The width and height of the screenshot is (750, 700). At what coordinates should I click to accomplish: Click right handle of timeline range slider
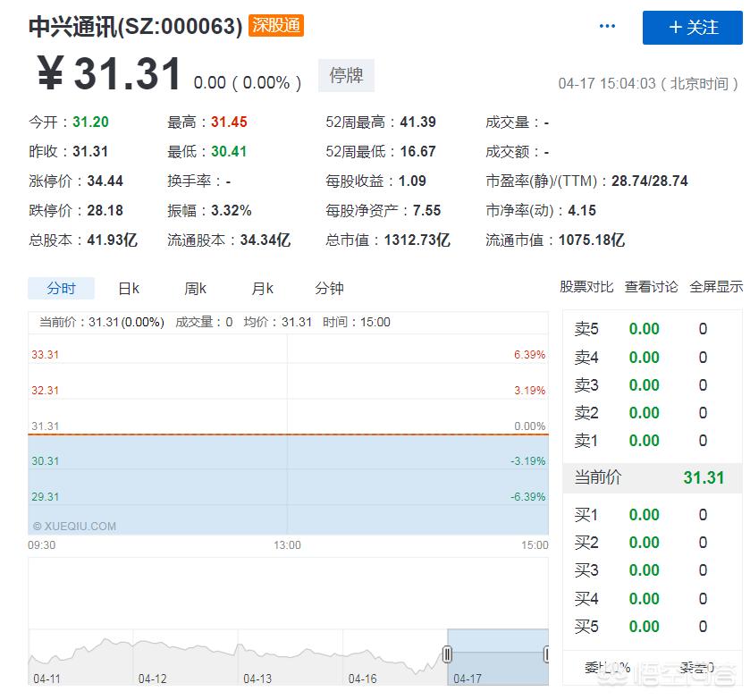point(546,654)
